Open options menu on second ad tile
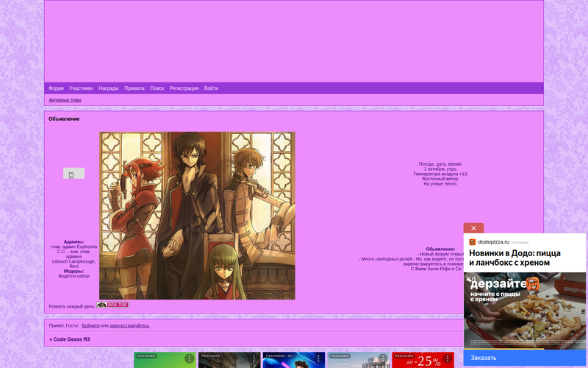Screen dimensions: 588x368 254,358
